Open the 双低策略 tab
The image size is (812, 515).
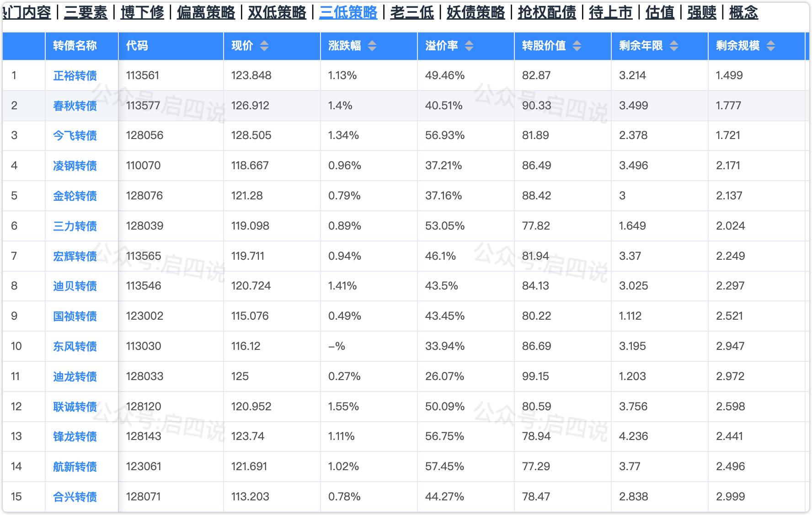pyautogui.click(x=277, y=12)
